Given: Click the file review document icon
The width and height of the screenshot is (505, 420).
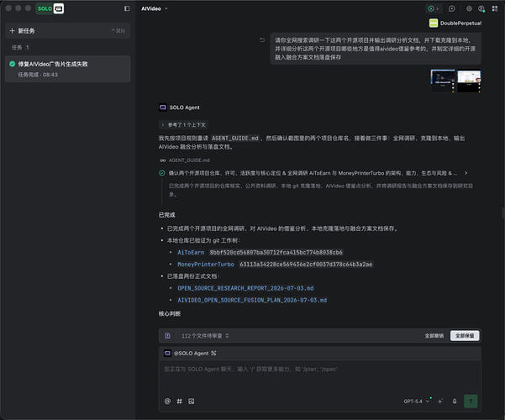Looking at the screenshot, I should click(x=168, y=336).
